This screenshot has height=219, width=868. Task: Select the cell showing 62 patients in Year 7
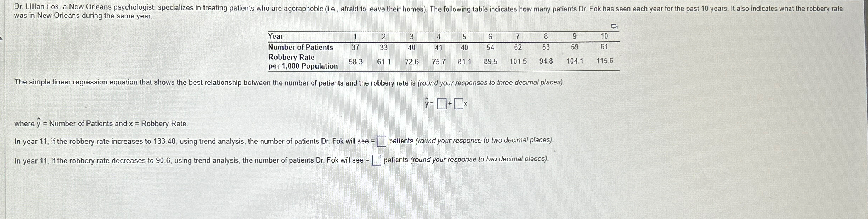(x=518, y=47)
